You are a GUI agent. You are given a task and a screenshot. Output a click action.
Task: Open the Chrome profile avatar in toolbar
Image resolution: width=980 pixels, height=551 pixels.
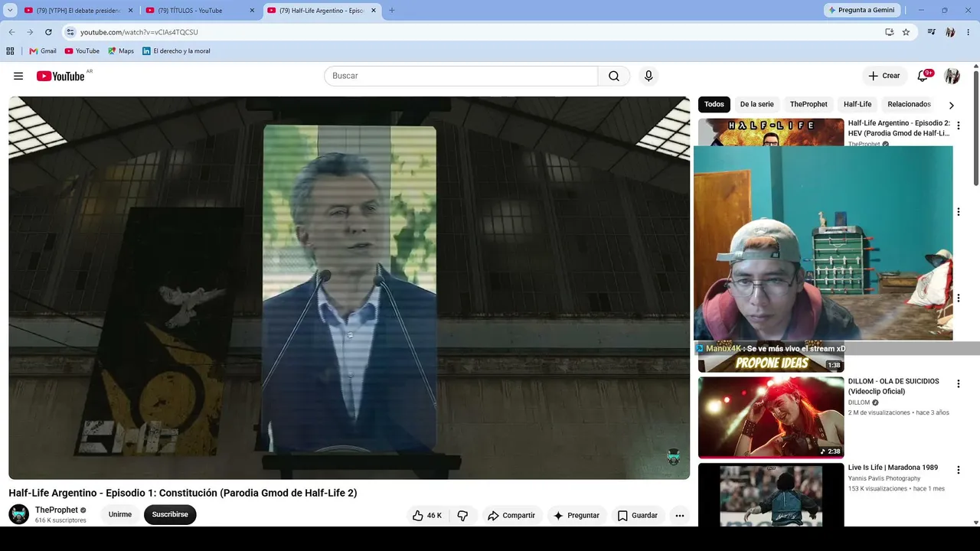click(x=950, y=32)
